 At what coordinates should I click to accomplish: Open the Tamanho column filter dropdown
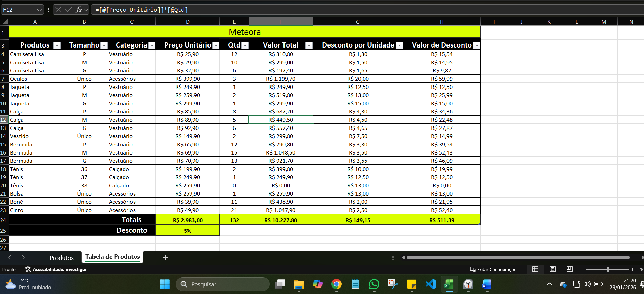tap(104, 45)
